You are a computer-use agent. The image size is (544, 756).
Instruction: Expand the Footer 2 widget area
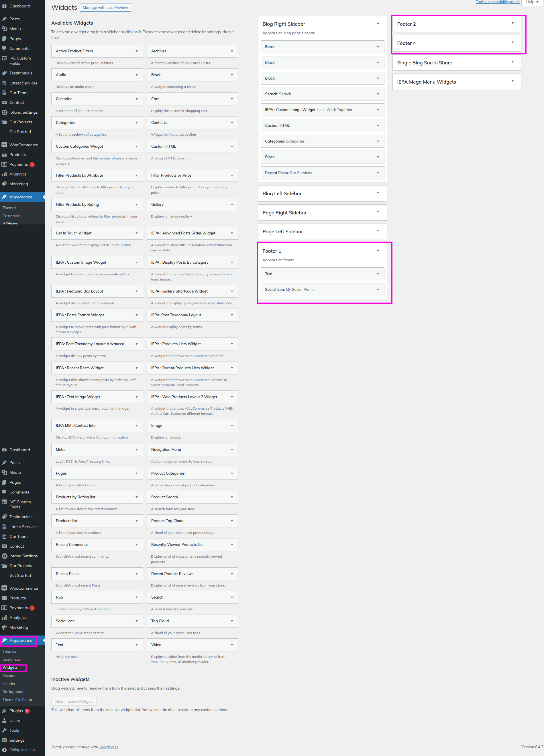coord(512,23)
